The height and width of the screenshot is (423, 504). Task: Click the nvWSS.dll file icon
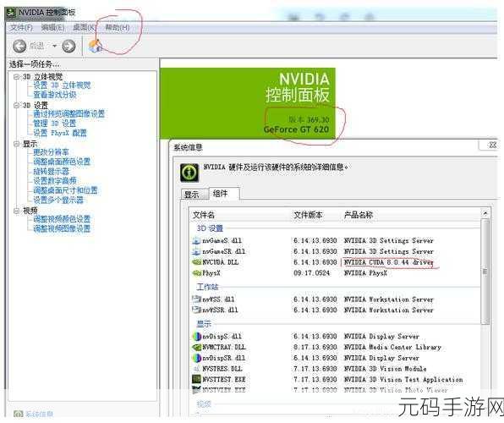click(x=196, y=299)
